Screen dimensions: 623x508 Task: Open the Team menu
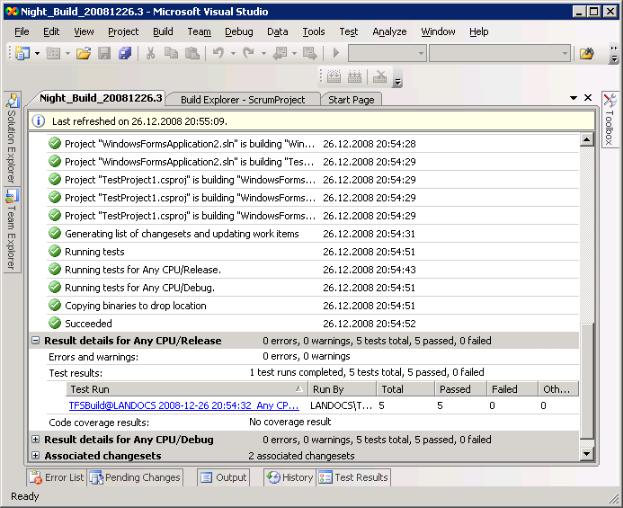click(199, 32)
